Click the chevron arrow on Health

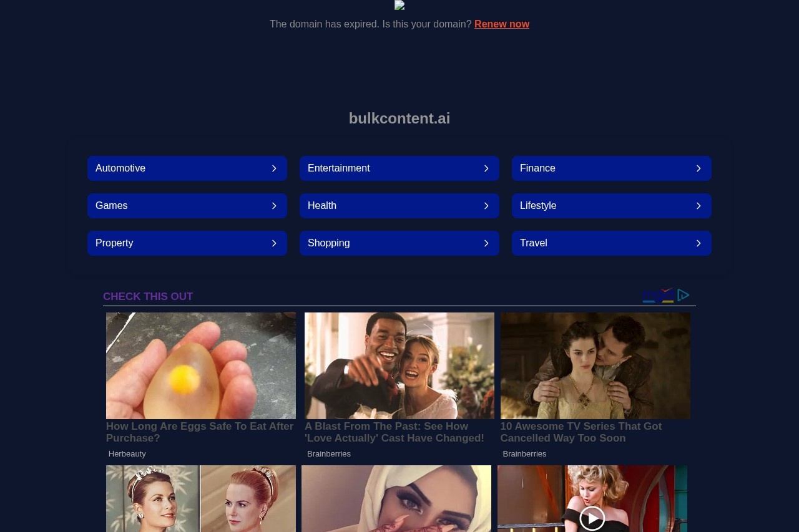click(x=486, y=206)
